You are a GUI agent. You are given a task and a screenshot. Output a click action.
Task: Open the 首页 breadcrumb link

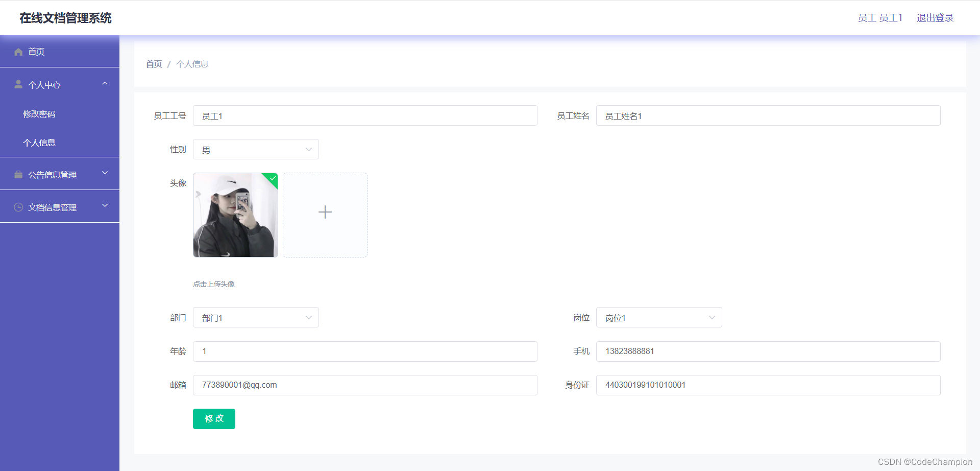click(153, 64)
